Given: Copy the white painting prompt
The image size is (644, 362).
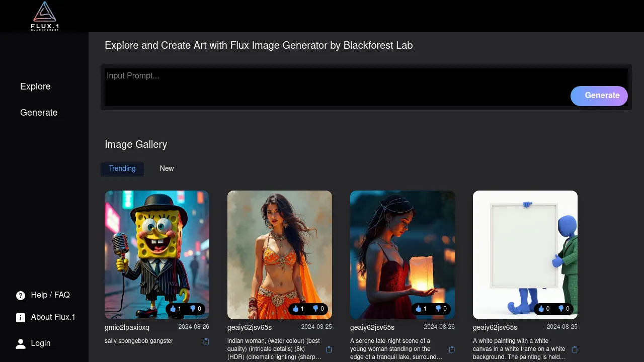Looking at the screenshot, I should click(575, 349).
